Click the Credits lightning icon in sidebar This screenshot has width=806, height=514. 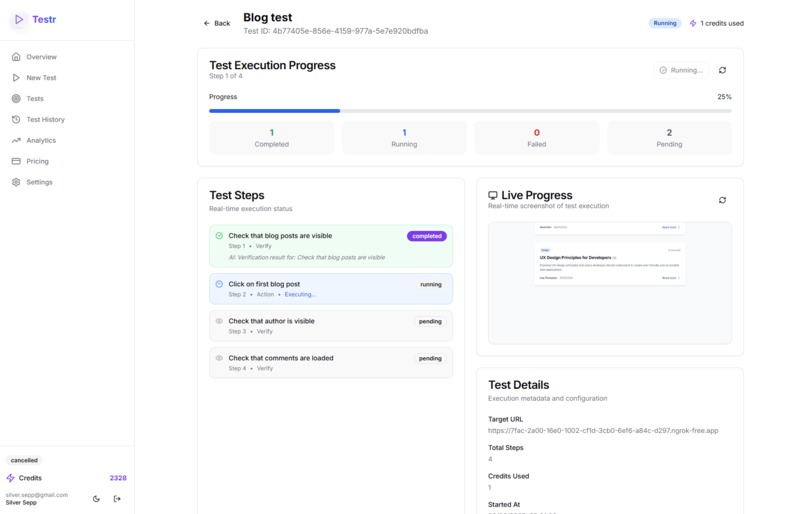10,478
